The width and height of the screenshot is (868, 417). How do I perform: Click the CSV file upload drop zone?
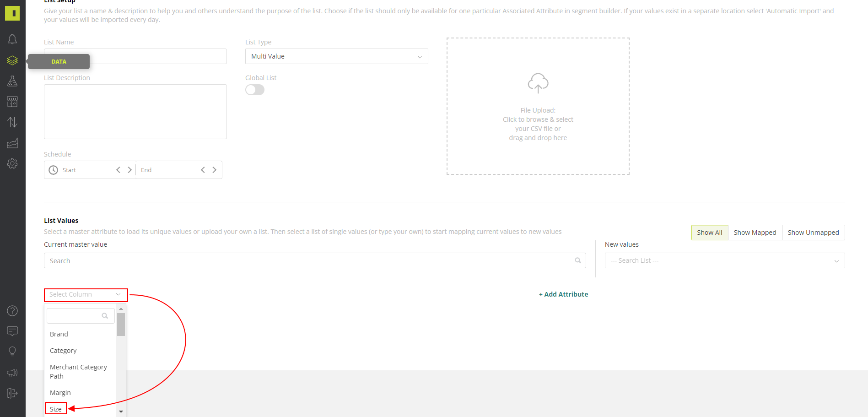click(x=538, y=106)
